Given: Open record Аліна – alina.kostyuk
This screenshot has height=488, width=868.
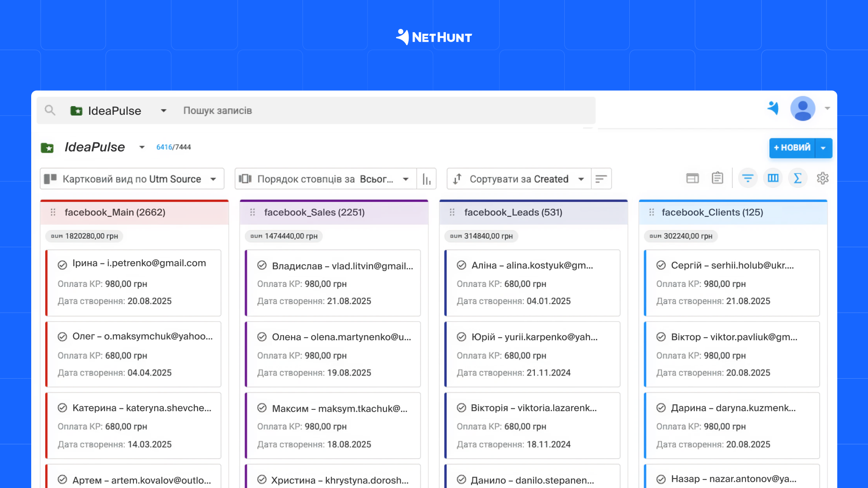Looking at the screenshot, I should coord(532,265).
